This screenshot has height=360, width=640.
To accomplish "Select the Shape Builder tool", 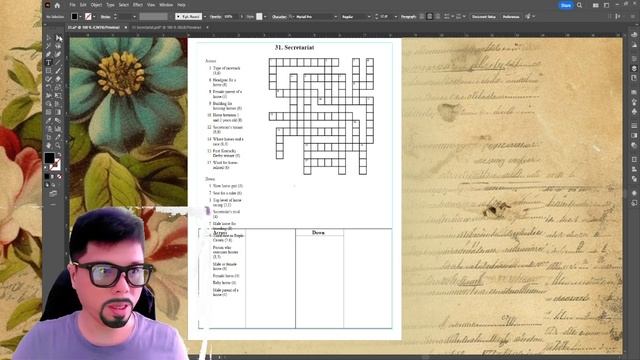I will point(49,104).
